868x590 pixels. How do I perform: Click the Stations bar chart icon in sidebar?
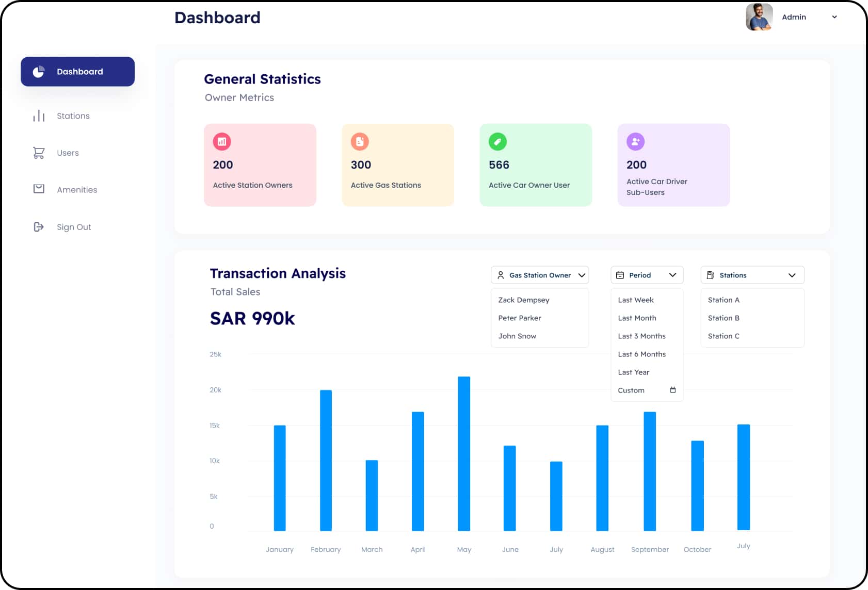click(39, 116)
